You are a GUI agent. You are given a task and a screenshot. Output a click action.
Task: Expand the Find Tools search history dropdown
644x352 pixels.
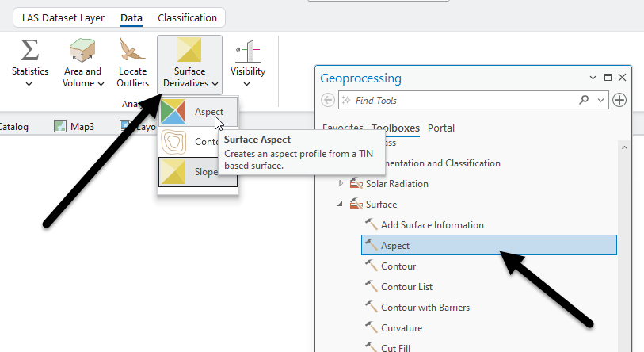point(600,100)
